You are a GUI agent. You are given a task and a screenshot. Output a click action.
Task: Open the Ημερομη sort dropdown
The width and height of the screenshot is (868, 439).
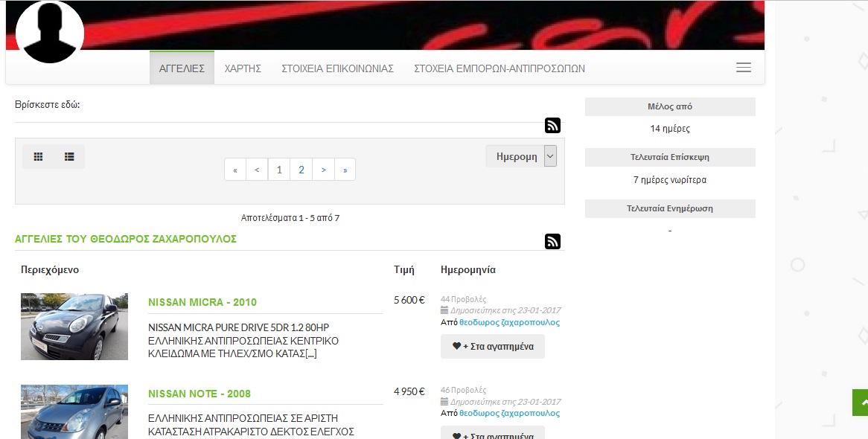521,156
